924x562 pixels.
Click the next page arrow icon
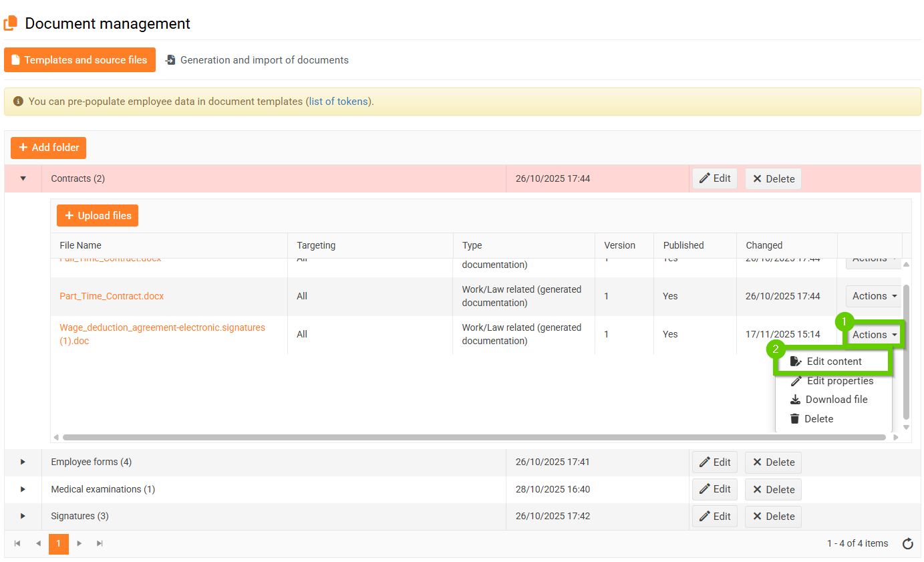click(80, 544)
